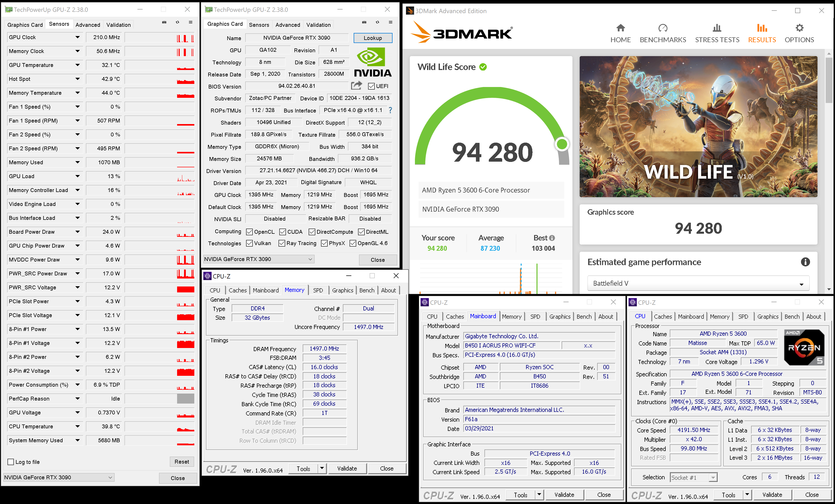Click the score distribution chart in 3DMark
This screenshot has width=835, height=504.
point(491,278)
